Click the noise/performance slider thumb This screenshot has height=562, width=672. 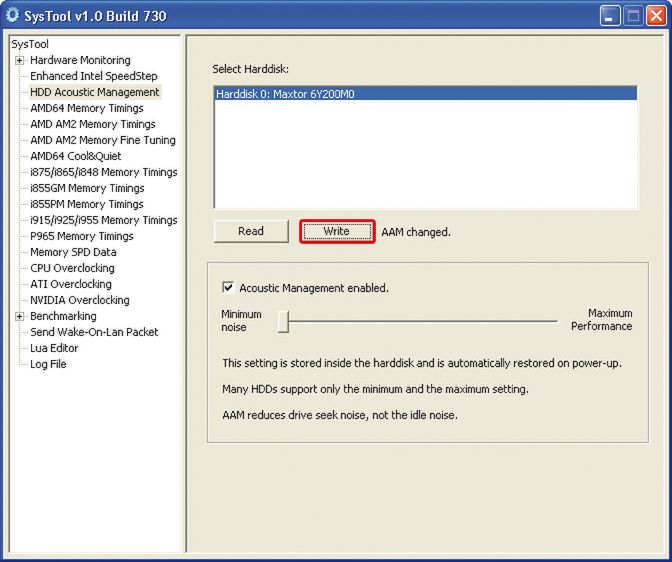(283, 322)
